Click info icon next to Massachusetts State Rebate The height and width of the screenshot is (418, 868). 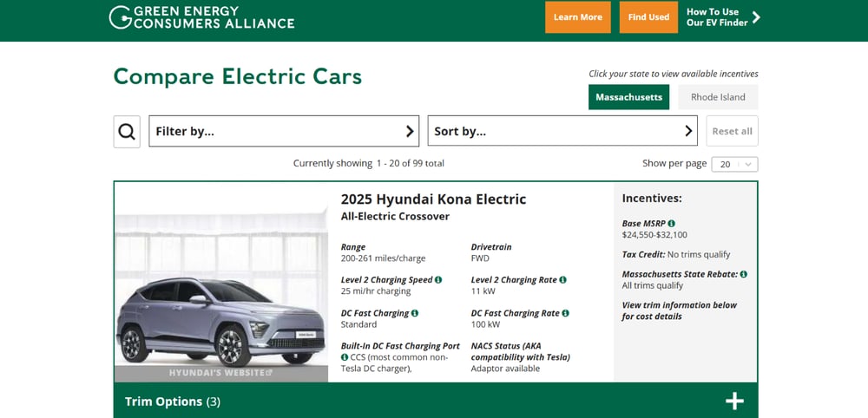[x=744, y=274]
